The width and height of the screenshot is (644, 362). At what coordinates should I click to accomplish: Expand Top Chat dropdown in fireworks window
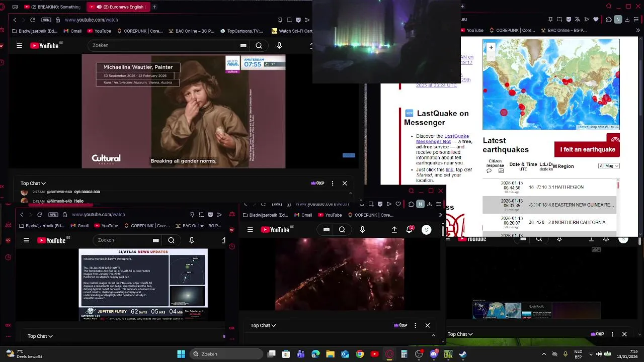click(x=263, y=325)
